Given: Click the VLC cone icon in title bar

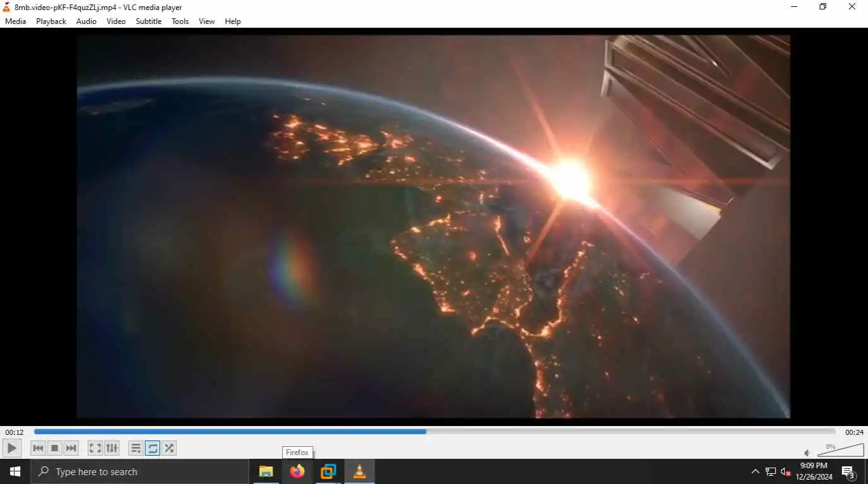Looking at the screenshot, I should point(7,7).
